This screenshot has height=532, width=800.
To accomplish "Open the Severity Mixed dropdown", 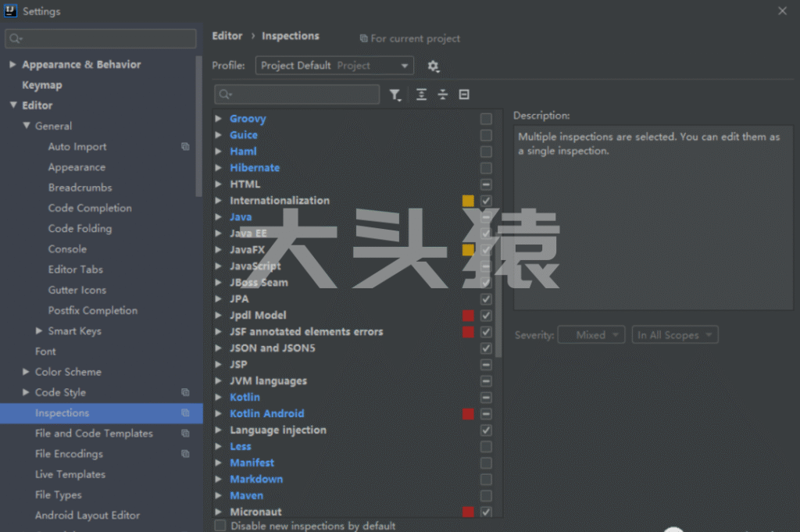I will coord(591,335).
